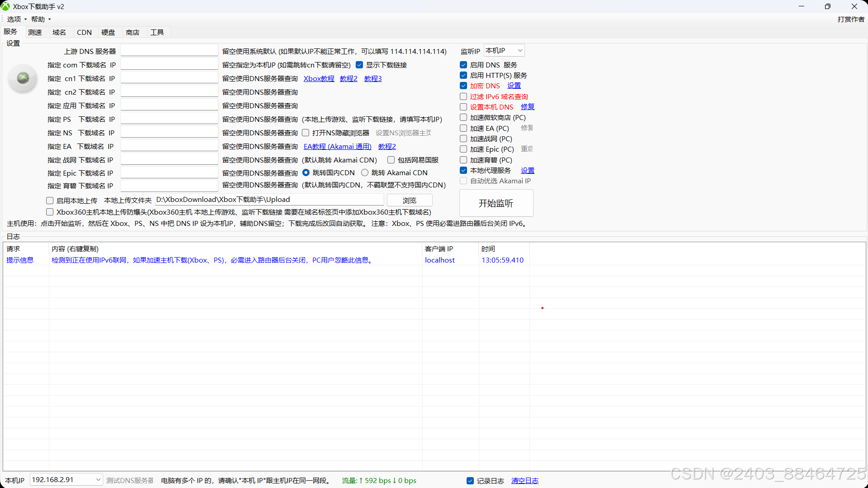The image size is (868, 488).
Task: Toggle the 记录日志 checkbox
Action: tap(470, 481)
